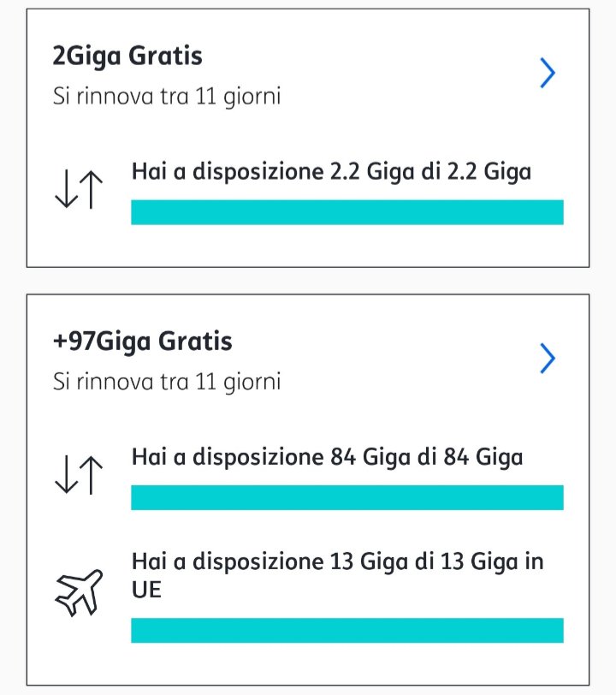Click the upward arrow in 2Giga Gratis data icon
616x695 pixels.
click(x=92, y=190)
